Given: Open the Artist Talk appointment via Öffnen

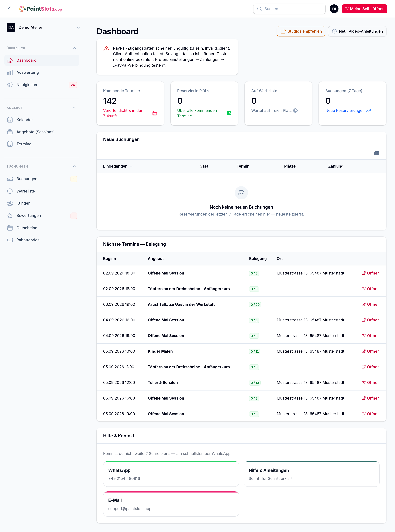Looking at the screenshot, I should (x=370, y=304).
